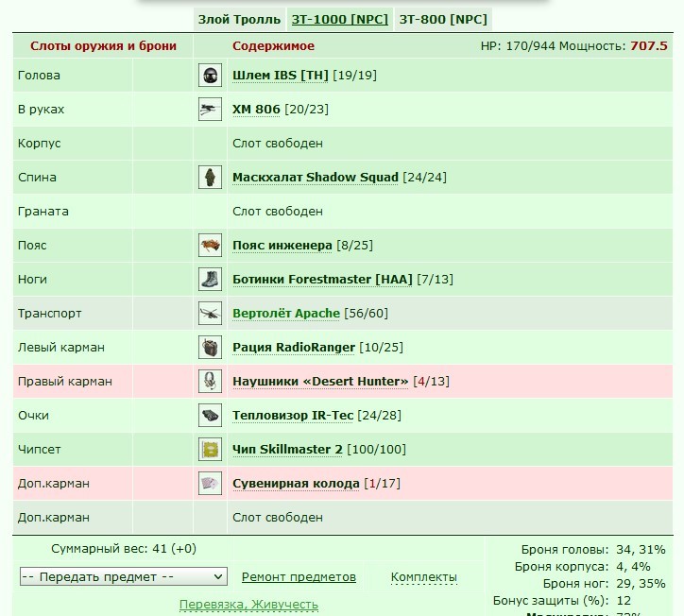Viewport: 684px width, 616px height.
Task: Open the XM 806 item link
Action: tap(256, 110)
